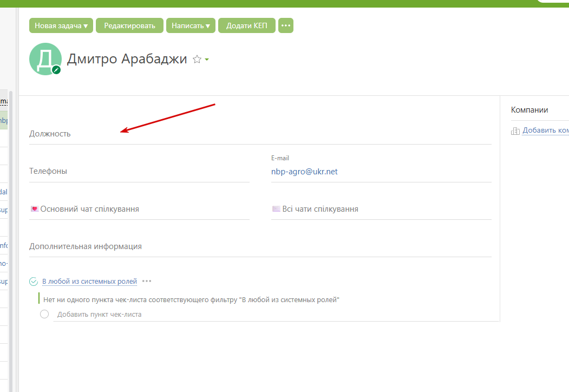The width and height of the screenshot is (569, 392).
Task: Open checklist three-dots options menu
Action: click(147, 281)
